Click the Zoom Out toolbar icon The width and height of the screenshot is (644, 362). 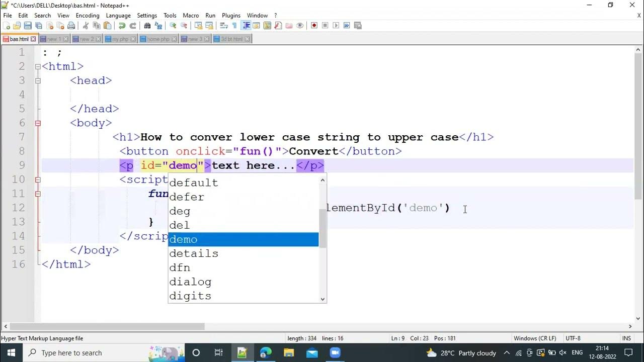(184, 25)
